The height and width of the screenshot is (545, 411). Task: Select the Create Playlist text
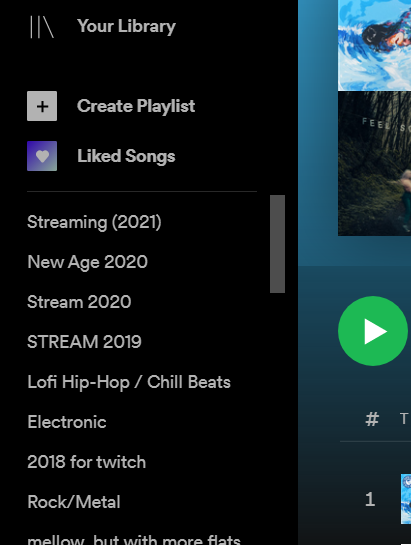136,106
